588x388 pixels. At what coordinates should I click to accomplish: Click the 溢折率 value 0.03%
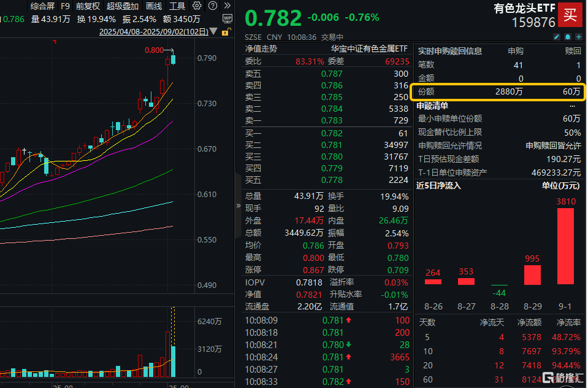(396, 282)
